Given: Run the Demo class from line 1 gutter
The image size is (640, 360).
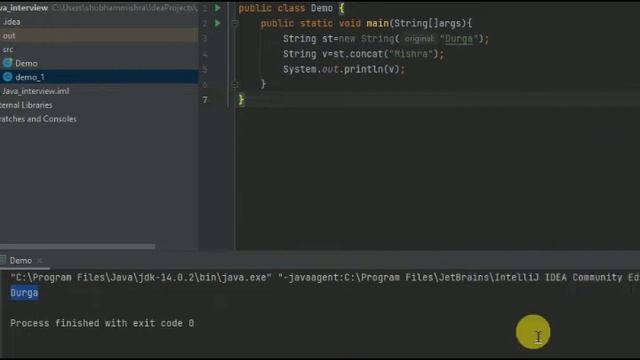Looking at the screenshot, I should (x=218, y=8).
